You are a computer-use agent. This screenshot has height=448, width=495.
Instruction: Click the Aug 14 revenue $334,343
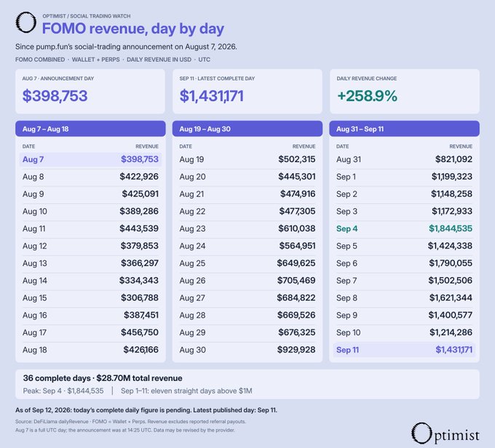(x=139, y=281)
